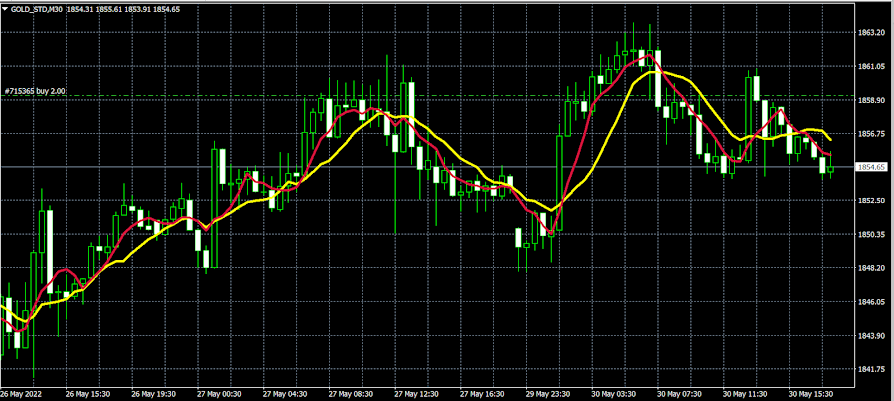Click the #715365 buy 2.00 order label

tap(35, 91)
